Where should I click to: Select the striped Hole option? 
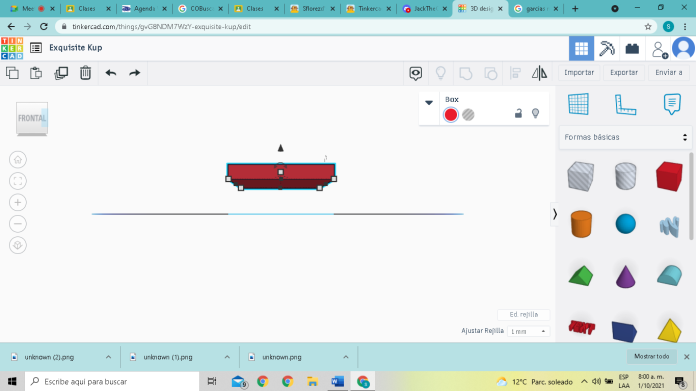(468, 115)
